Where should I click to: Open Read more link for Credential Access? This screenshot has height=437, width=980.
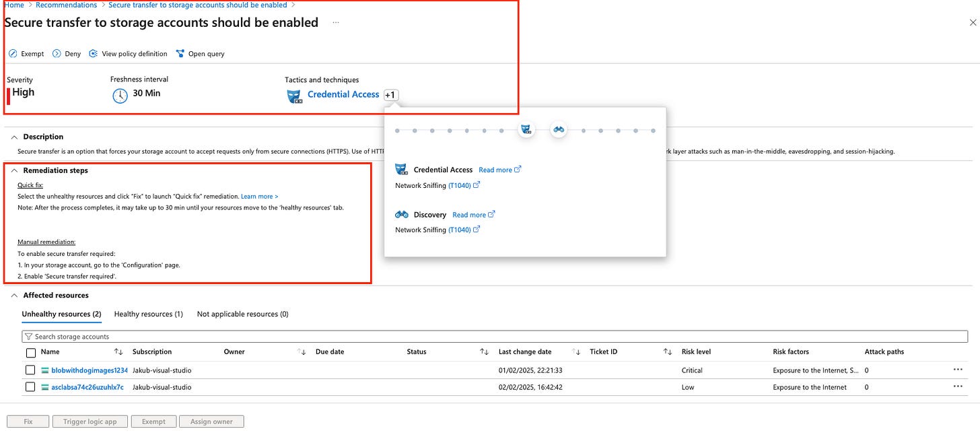tap(499, 170)
